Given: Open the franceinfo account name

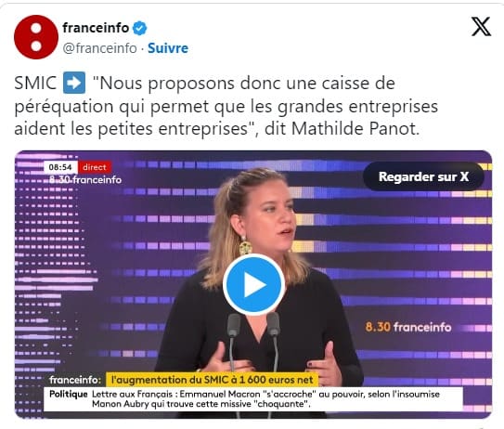Looking at the screenshot, I should [96, 28].
